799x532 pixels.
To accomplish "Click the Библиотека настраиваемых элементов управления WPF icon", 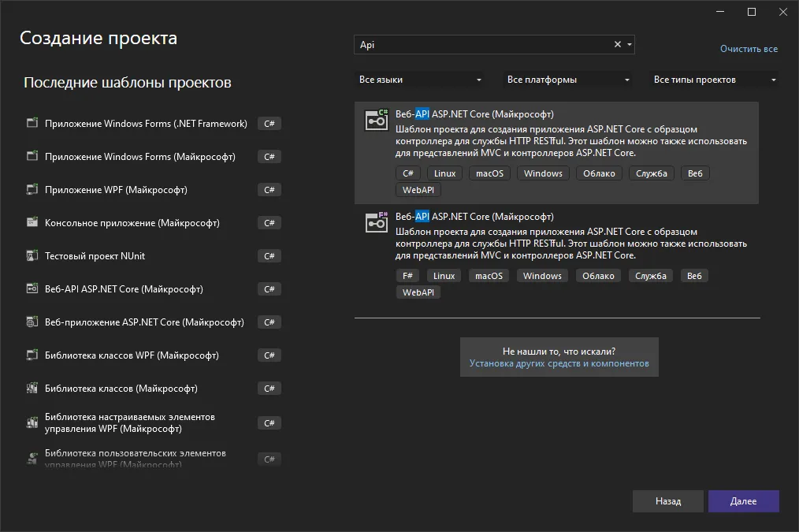I will pos(32,422).
